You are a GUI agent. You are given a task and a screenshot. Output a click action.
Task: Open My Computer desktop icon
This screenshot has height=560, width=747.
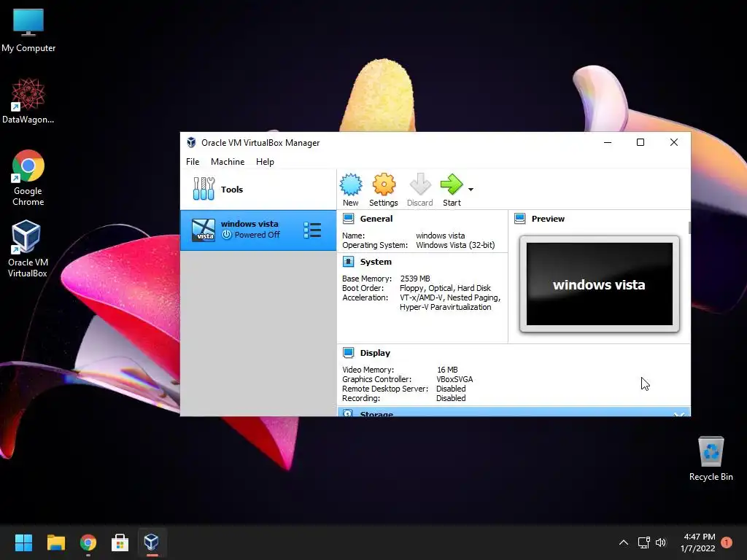(28, 30)
